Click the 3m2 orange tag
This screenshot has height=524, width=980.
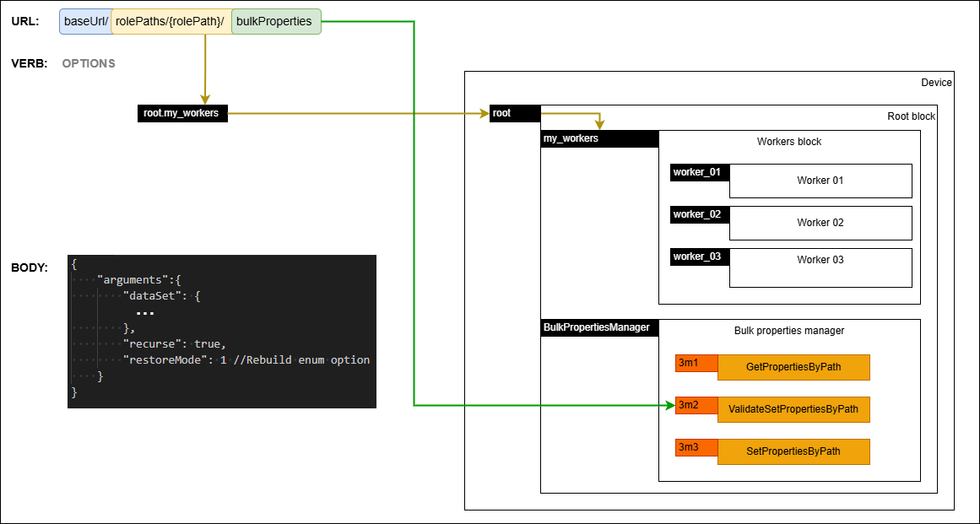click(697, 405)
